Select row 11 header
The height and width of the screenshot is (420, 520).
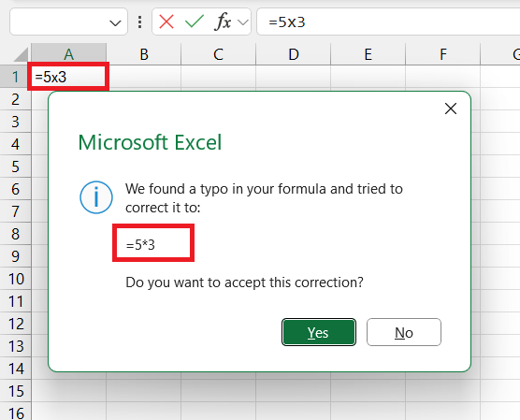point(15,301)
